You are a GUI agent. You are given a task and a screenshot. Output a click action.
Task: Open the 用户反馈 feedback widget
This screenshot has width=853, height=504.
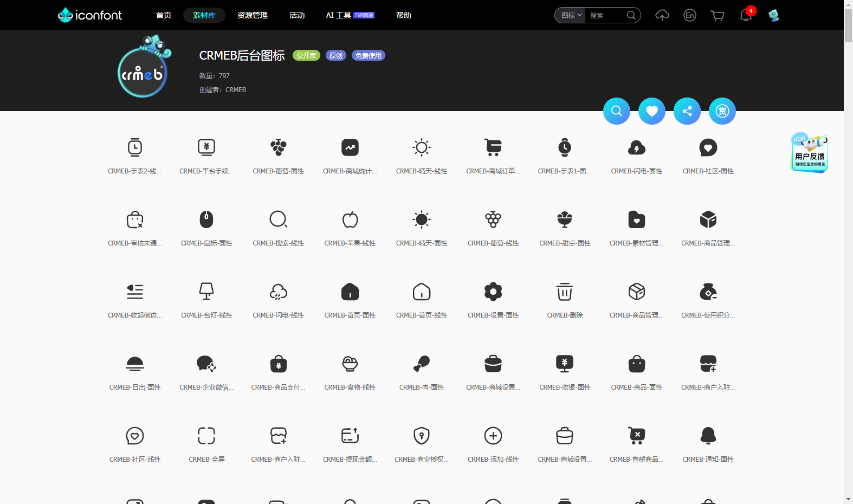point(810,153)
